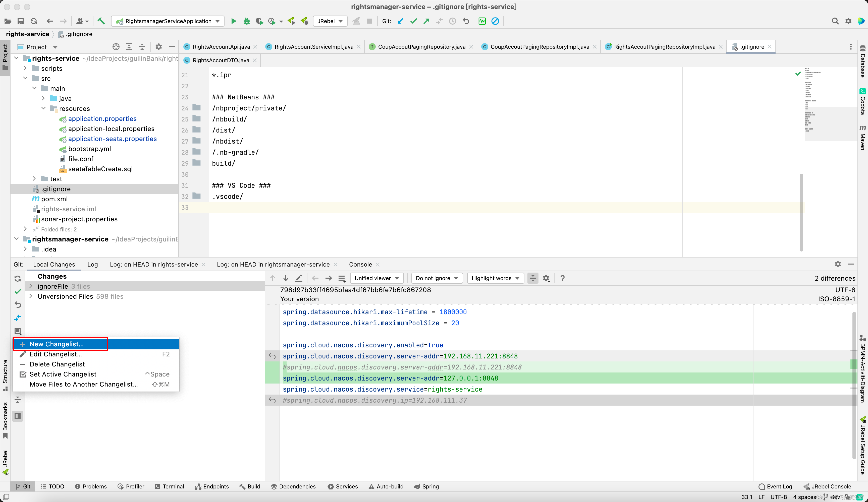This screenshot has width=868, height=502.
Task: Select New Changelist... menu item
Action: coord(57,344)
